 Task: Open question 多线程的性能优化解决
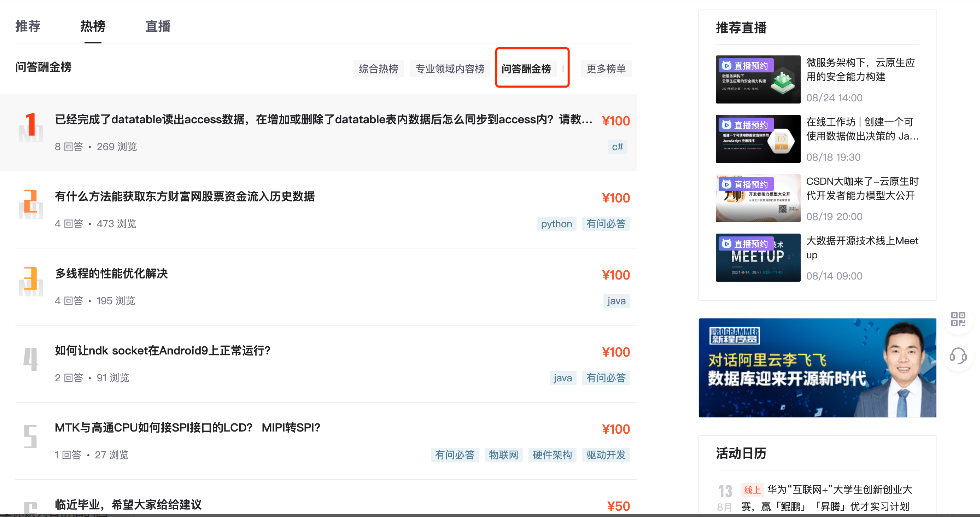[111, 273]
